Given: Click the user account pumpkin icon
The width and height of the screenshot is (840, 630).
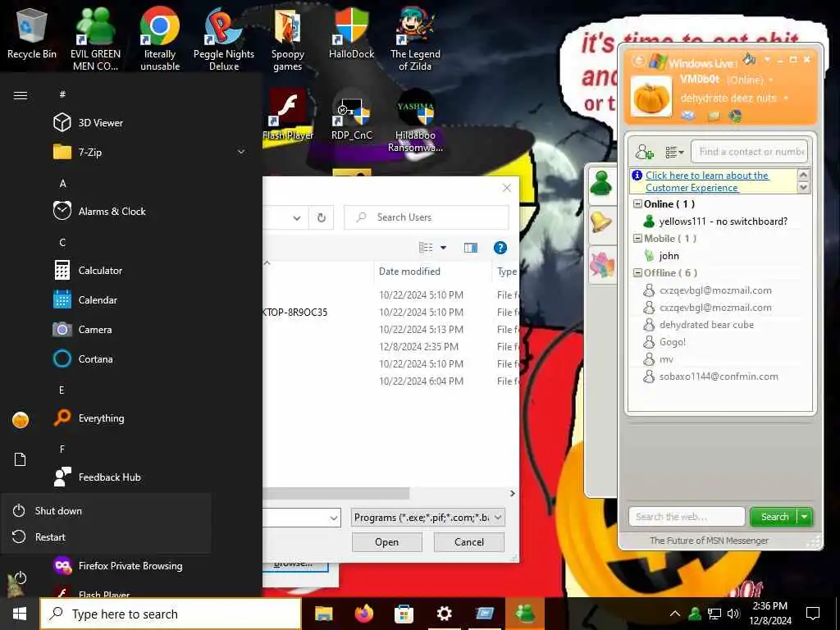Looking at the screenshot, I should coord(21,420).
